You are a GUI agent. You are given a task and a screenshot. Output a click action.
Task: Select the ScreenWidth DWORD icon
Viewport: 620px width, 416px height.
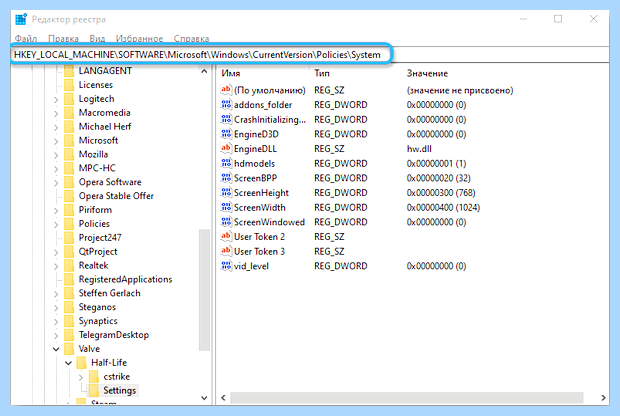226,207
